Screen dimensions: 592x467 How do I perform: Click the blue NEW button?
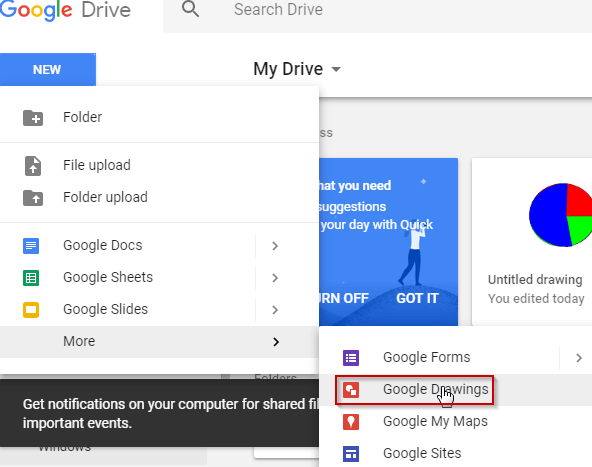coord(48,69)
